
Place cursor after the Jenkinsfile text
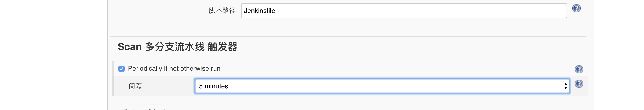(276, 11)
